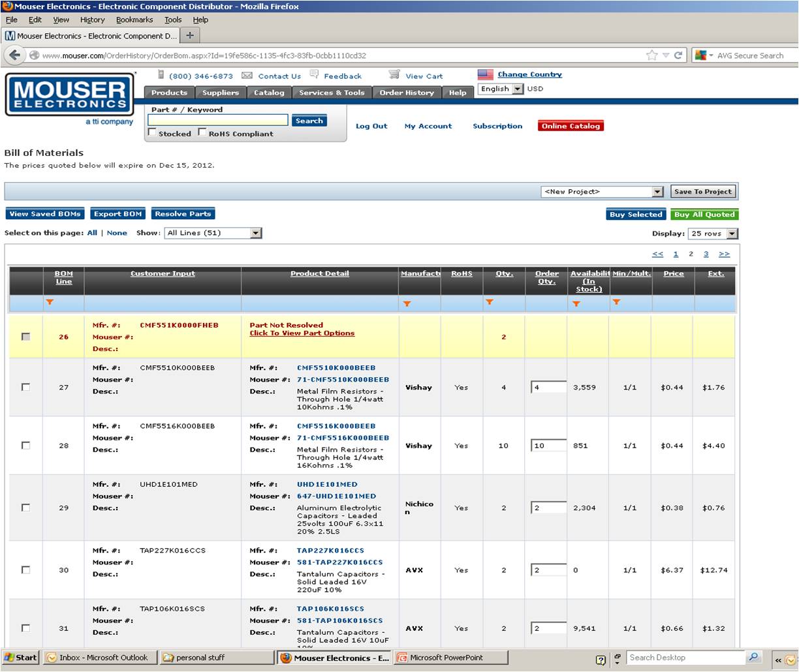Open the English language dropdown
The width and height of the screenshot is (799, 672).
click(501, 89)
